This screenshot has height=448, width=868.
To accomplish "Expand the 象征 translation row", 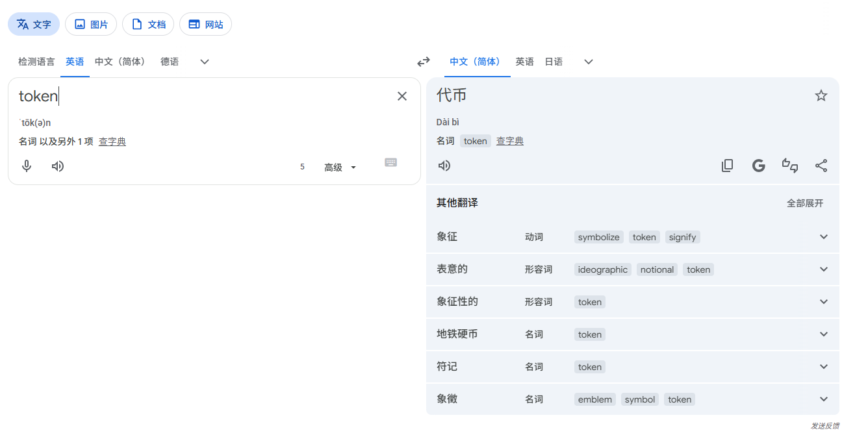I will pos(824,237).
